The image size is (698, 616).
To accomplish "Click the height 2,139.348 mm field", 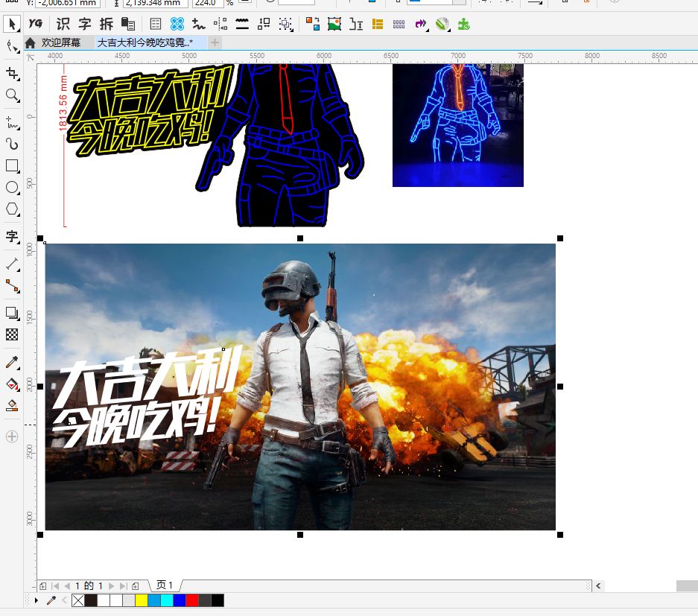I will pyautogui.click(x=156, y=3).
